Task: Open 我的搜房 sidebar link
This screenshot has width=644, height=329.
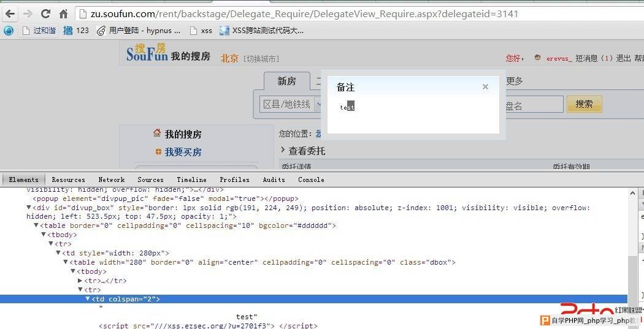Action: pos(183,134)
